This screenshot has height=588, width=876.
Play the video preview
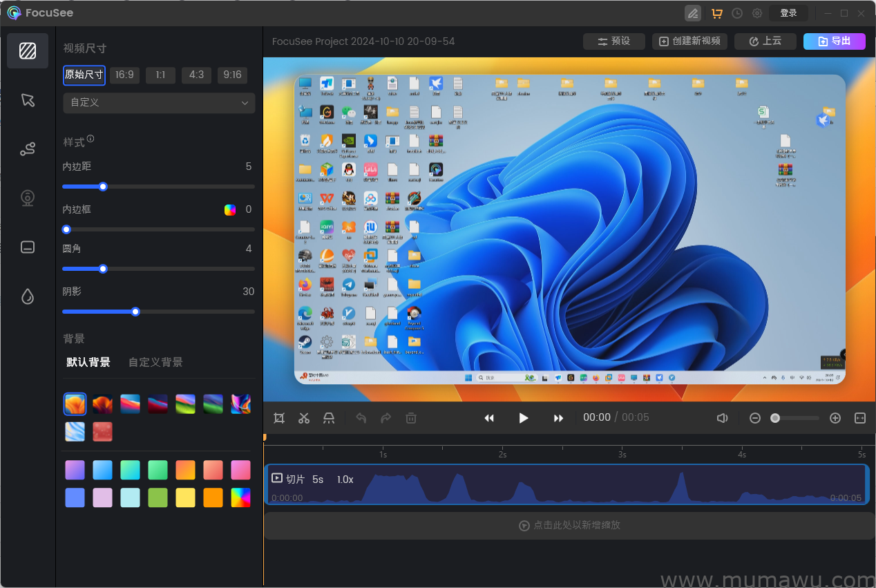(x=524, y=418)
